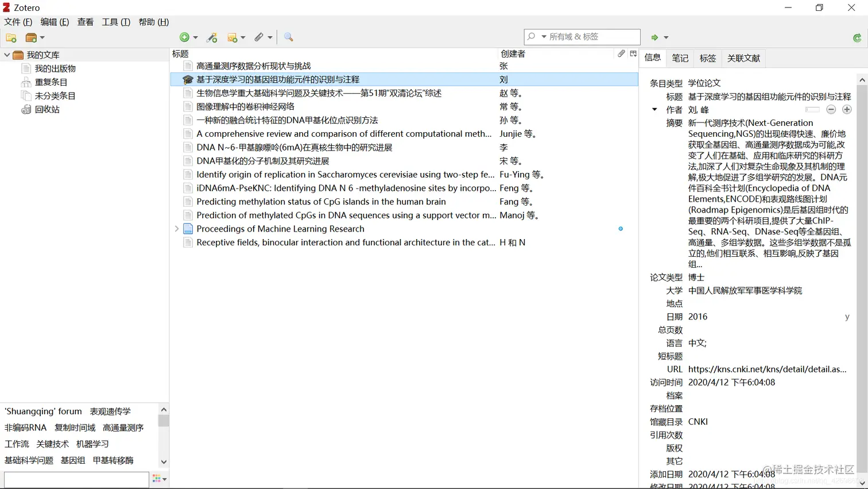Open the column picker icon
This screenshot has width=868, height=489.
coord(633,53)
